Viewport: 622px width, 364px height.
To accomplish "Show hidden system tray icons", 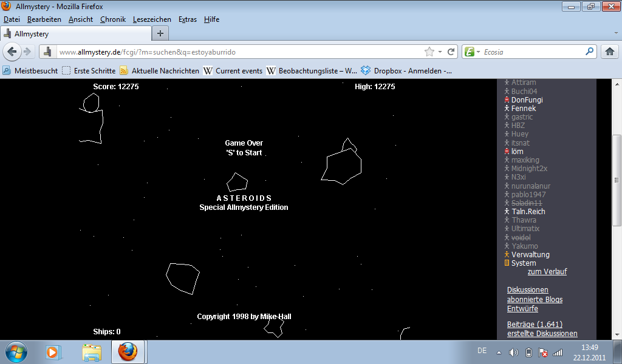I will tap(499, 352).
